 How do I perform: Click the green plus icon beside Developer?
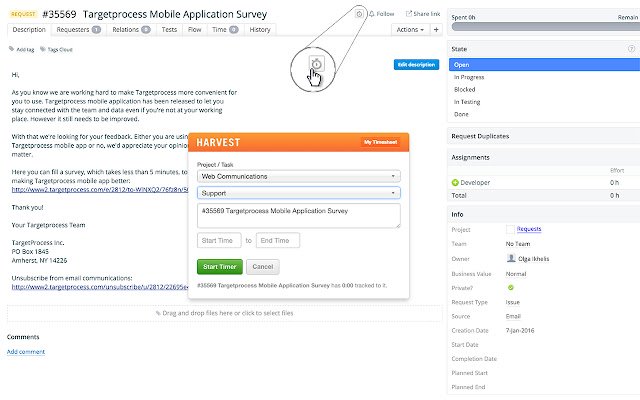click(456, 182)
